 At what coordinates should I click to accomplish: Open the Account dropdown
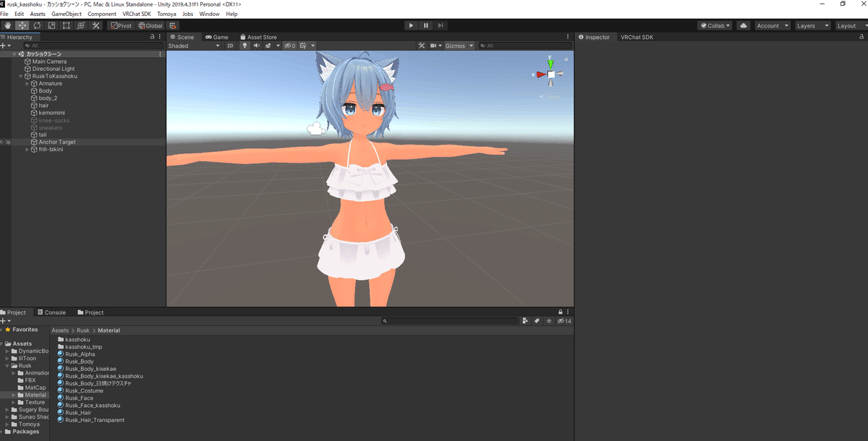click(772, 25)
